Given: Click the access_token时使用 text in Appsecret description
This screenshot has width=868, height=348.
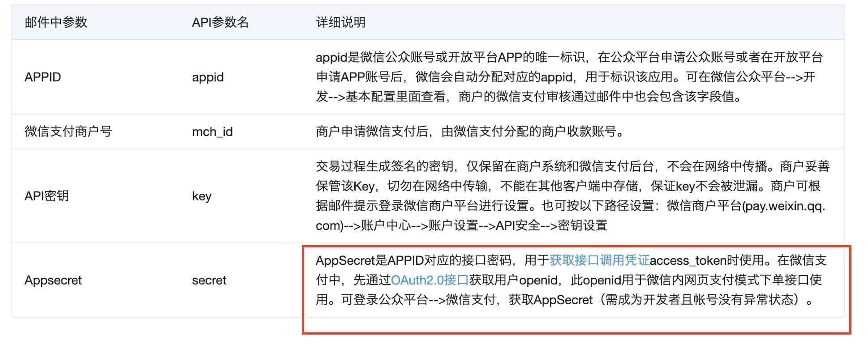Looking at the screenshot, I should [x=707, y=260].
